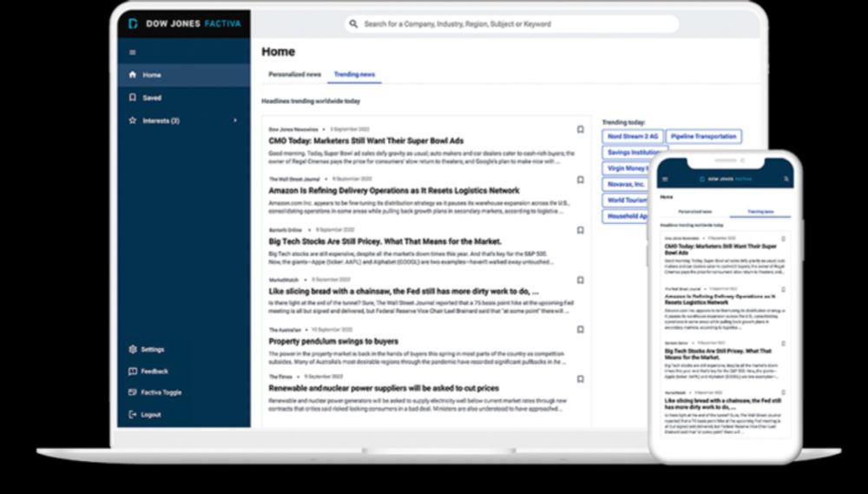Open Amazon Is Refining Delivery Operations headline
Screen dimensions: 868x494
click(x=393, y=190)
